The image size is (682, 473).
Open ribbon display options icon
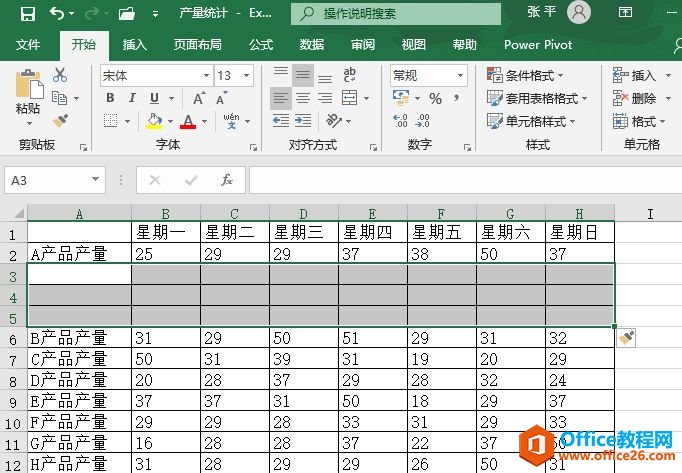coord(625,12)
